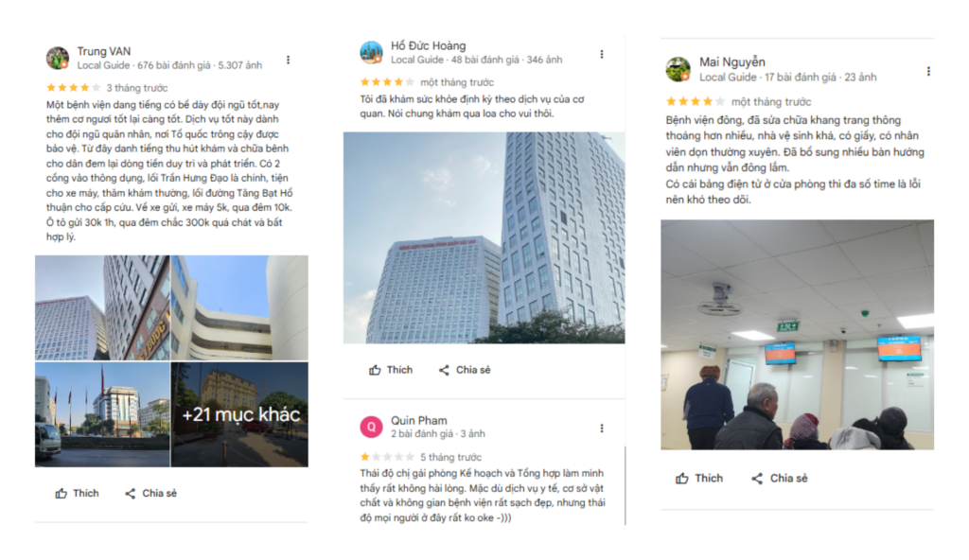Share Trung VAN's review via Chia sẻ
The width and height of the screenshot is (969, 560).
(x=150, y=493)
